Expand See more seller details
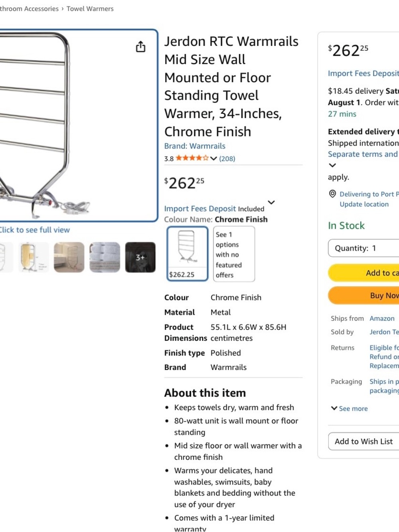The image size is (399, 532). click(x=350, y=408)
